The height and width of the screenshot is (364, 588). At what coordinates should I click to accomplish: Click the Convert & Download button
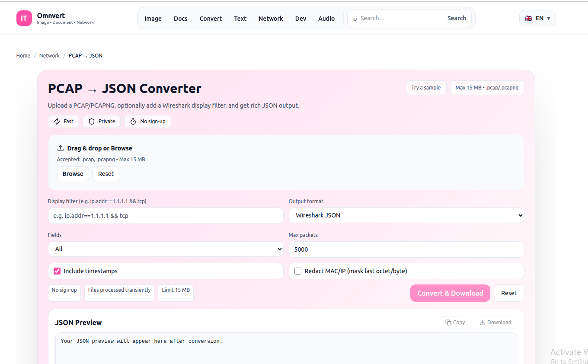click(x=450, y=293)
